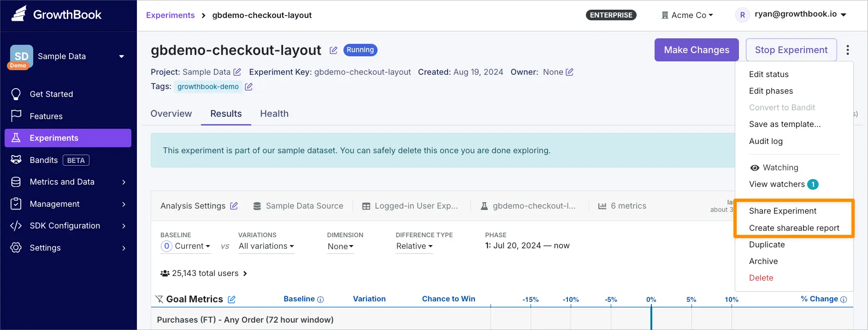Open the Dimension None dropdown
Screen dimensions: 868x330
point(340,246)
